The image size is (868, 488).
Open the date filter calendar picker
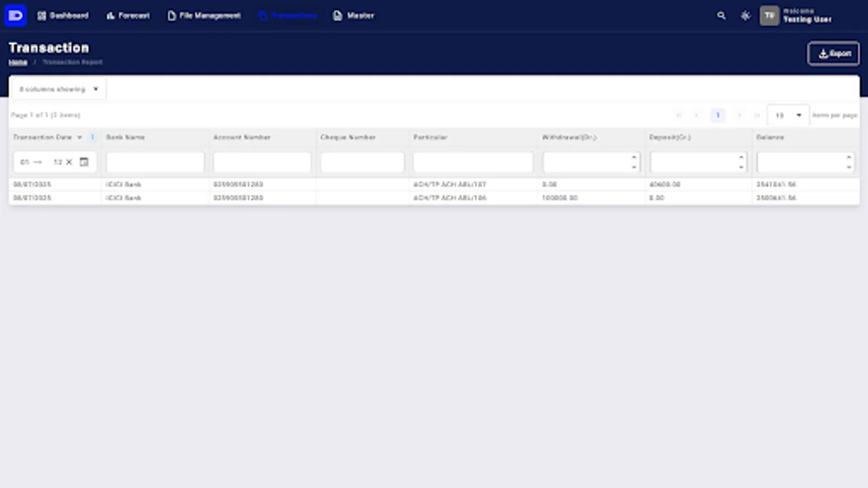click(x=84, y=162)
